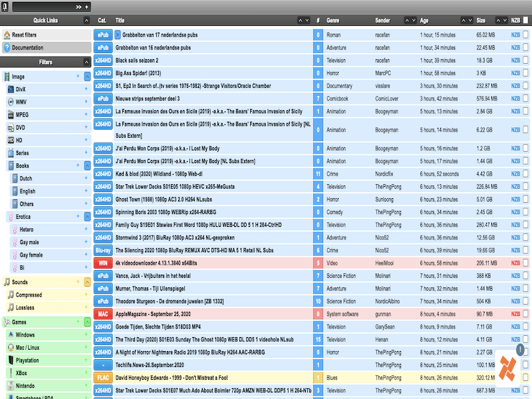Check the box for AppleMagazine row
Image resolution: width=532 pixels, height=399 pixels.
525,314
